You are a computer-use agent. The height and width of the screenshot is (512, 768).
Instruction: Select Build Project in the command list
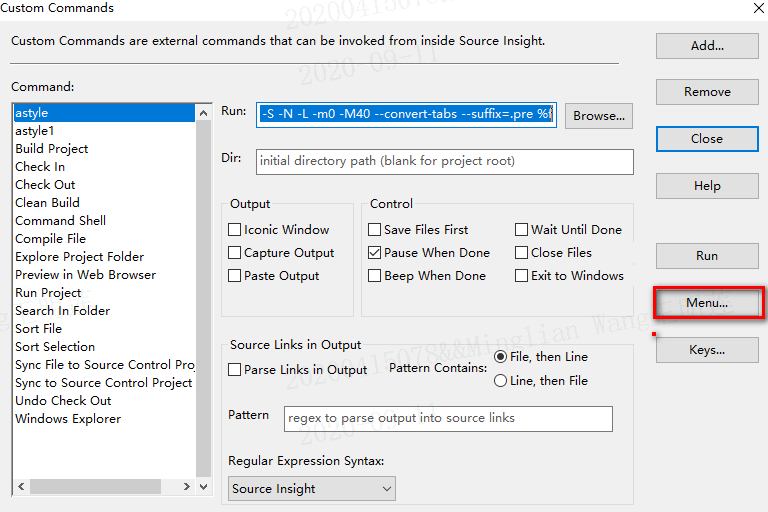51,149
